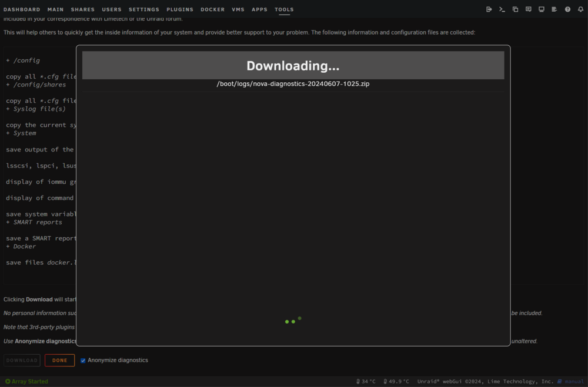This screenshot has height=387, width=588.
Task: Click the 'save output of the' line
Action: click(x=40, y=150)
